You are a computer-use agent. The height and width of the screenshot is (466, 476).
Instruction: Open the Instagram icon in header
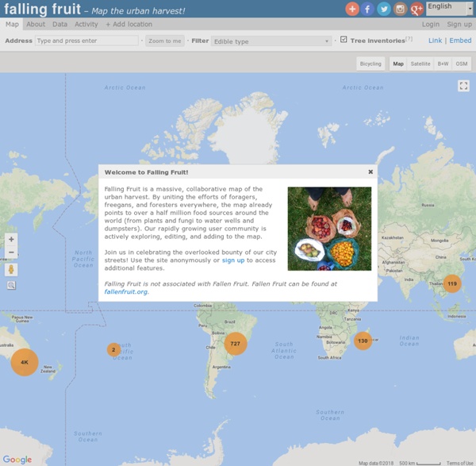pyautogui.click(x=400, y=9)
